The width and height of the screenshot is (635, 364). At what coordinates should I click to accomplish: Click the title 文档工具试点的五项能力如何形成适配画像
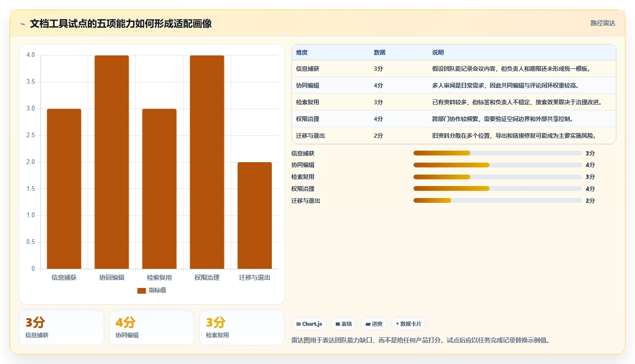pos(121,23)
